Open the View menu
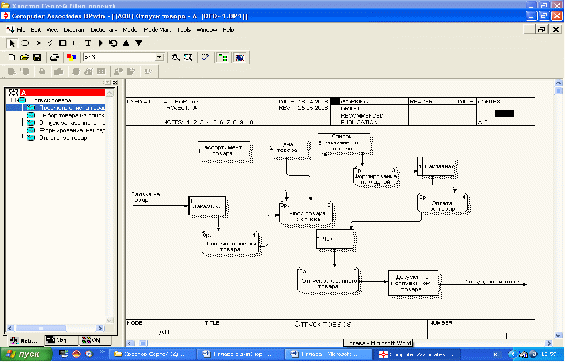The width and height of the screenshot is (565, 362). 52,30
